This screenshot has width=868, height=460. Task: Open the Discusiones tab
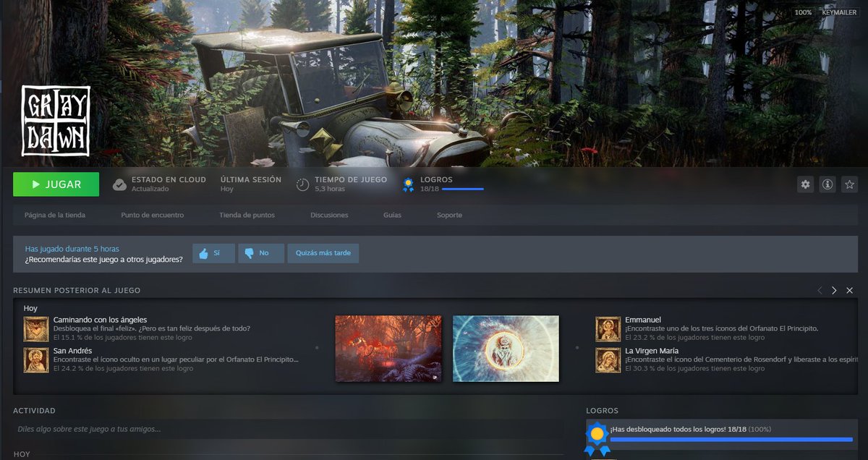click(329, 215)
